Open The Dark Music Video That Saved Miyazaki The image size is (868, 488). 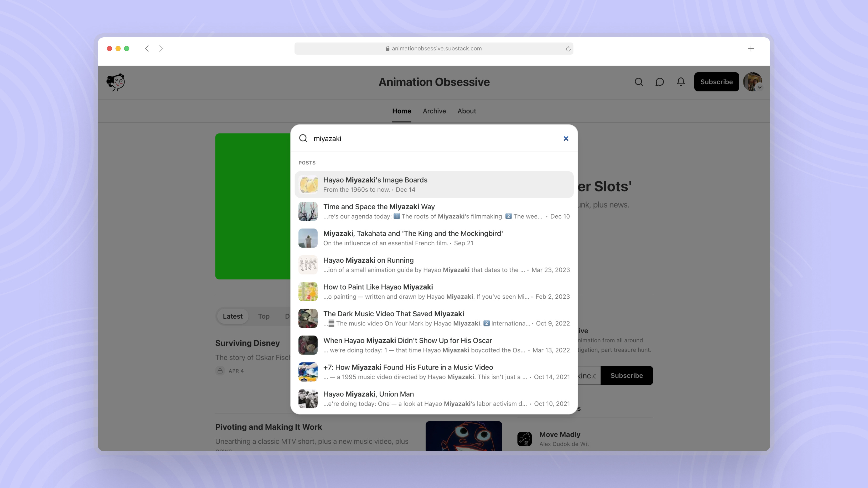(434, 318)
